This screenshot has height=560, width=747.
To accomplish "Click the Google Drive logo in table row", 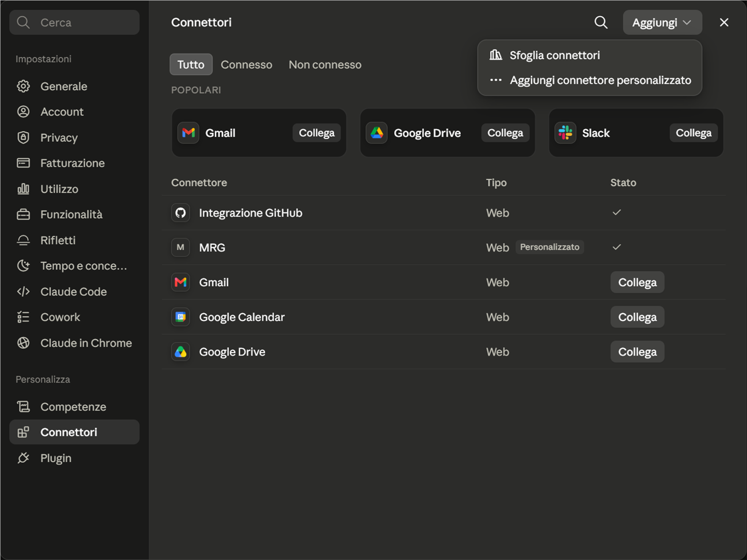I will pyautogui.click(x=180, y=352).
